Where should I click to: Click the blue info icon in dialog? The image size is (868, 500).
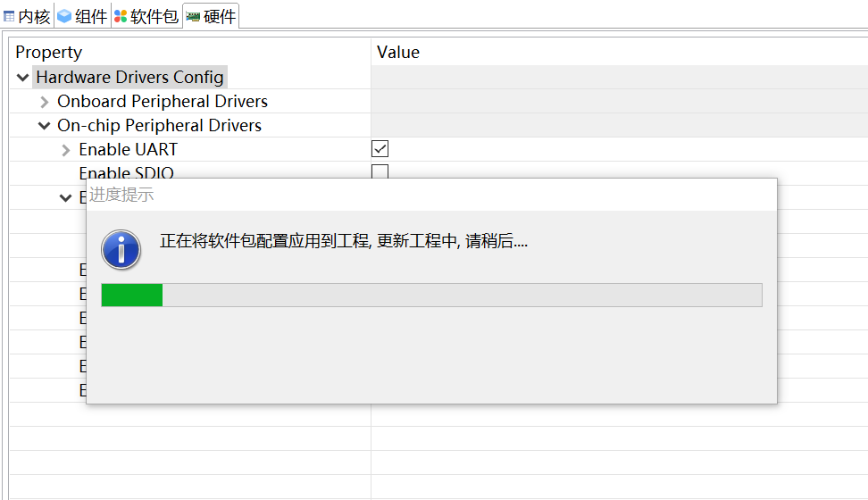coord(121,250)
